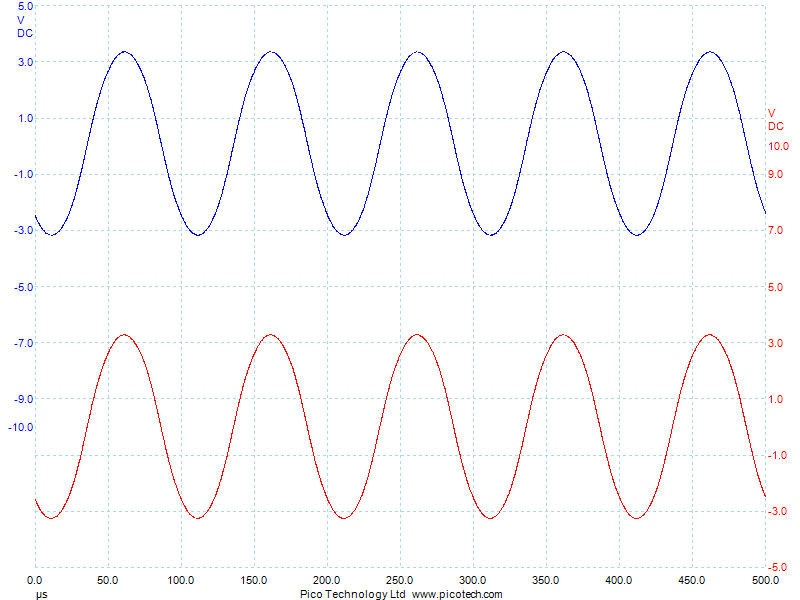Select the red 10.0 label on right axis
The image size is (800, 600).
point(779,146)
